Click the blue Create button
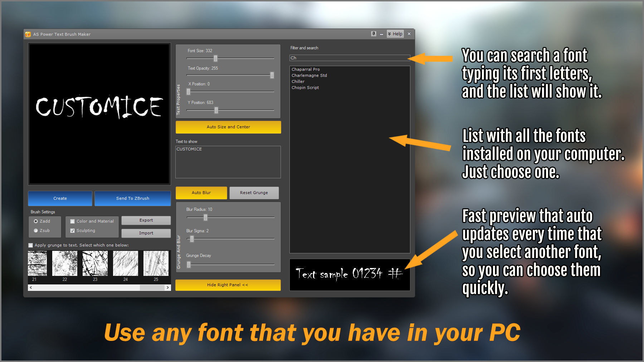 point(60,198)
